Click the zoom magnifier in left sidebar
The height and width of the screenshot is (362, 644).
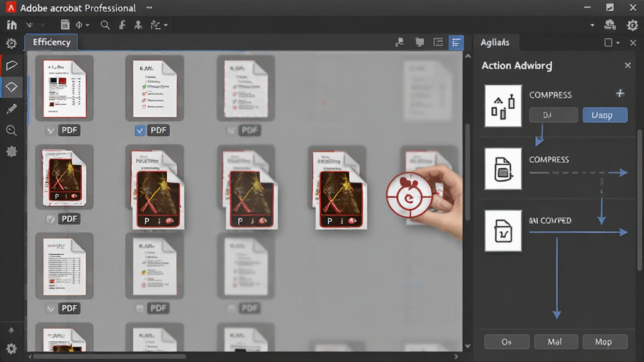point(11,131)
